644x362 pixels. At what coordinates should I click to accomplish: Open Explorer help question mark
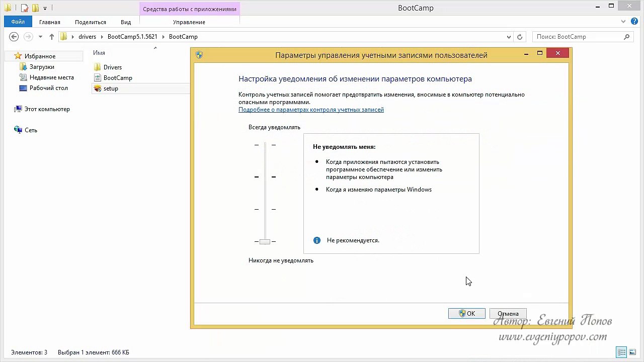tap(635, 22)
